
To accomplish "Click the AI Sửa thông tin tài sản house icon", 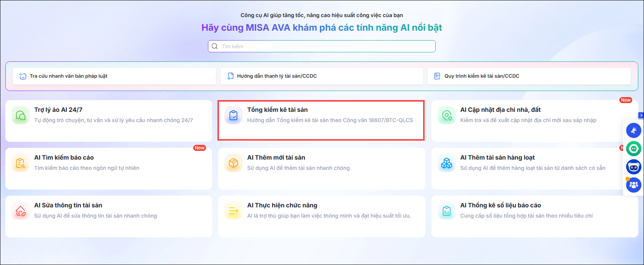I will click(x=20, y=211).
